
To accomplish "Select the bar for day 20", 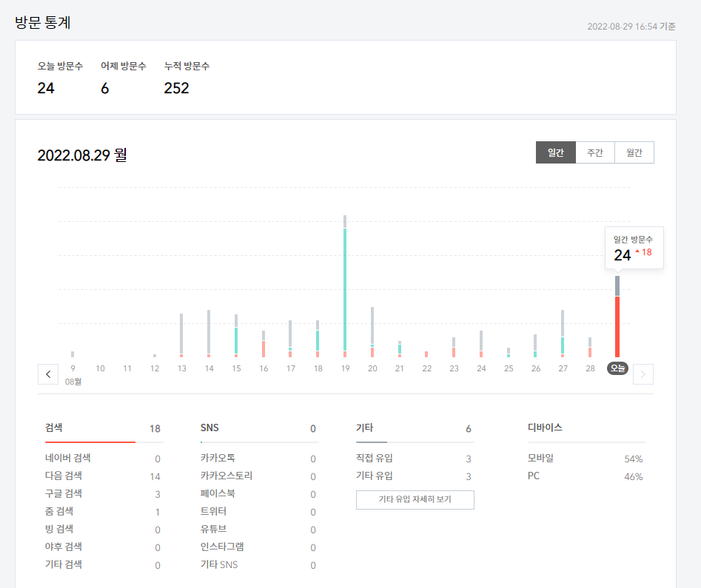I will pyautogui.click(x=372, y=332).
